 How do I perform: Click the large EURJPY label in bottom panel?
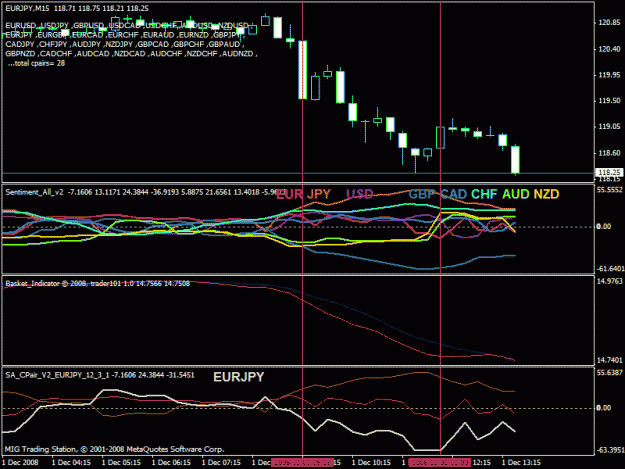click(x=239, y=377)
